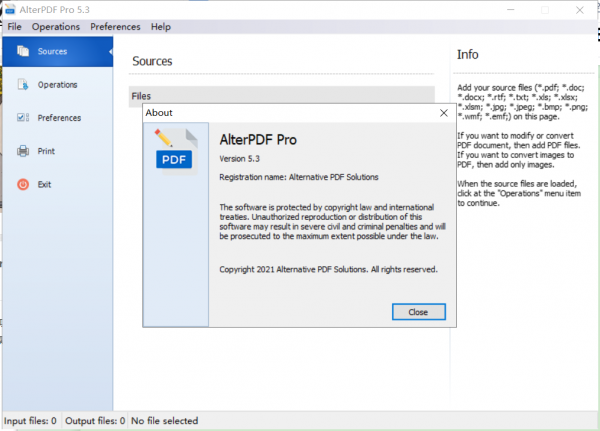Viewport: 600px width, 431px height.
Task: Click the Print printer icon in sidebar
Action: click(23, 152)
